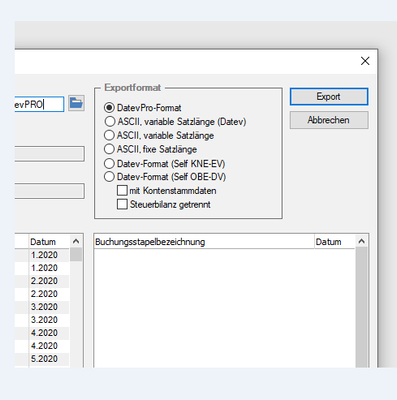Image resolution: width=397 pixels, height=400 pixels.
Task: Select second 1.2020 date row
Action: [42, 268]
